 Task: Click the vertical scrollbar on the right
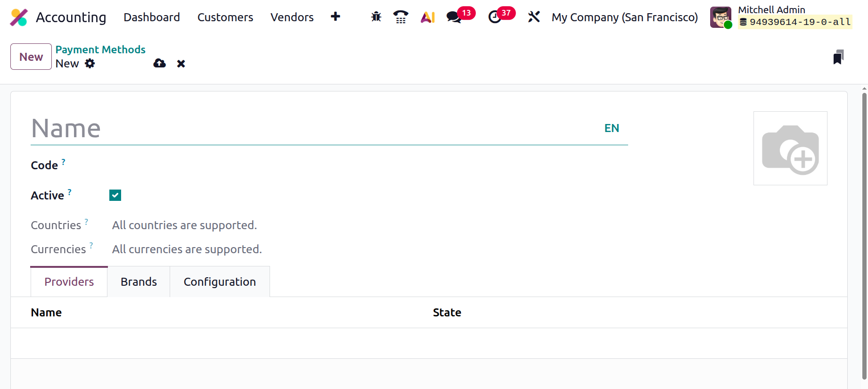[864, 236]
